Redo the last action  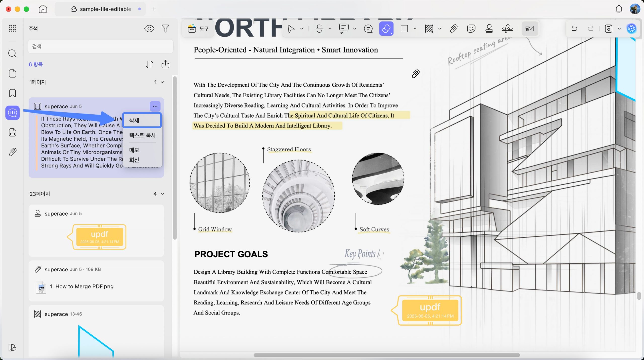point(590,29)
